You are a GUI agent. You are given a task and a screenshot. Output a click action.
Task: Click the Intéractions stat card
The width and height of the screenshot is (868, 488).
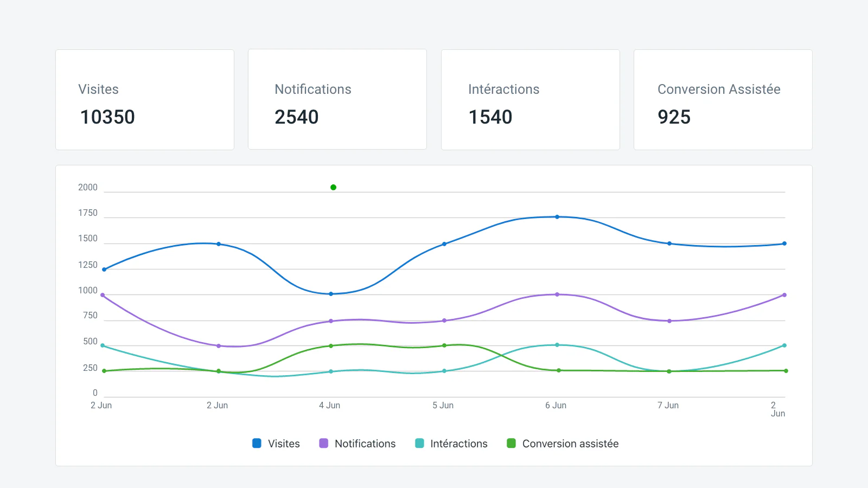point(531,100)
